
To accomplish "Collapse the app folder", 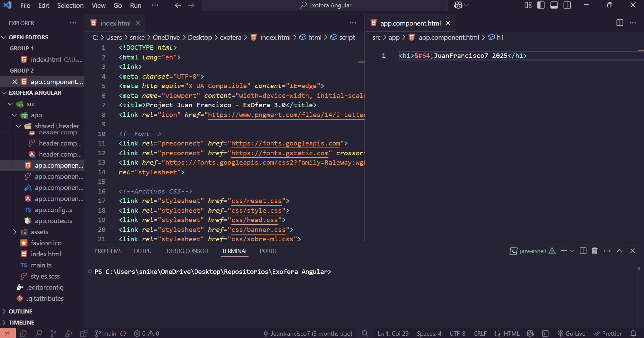I will (14, 115).
